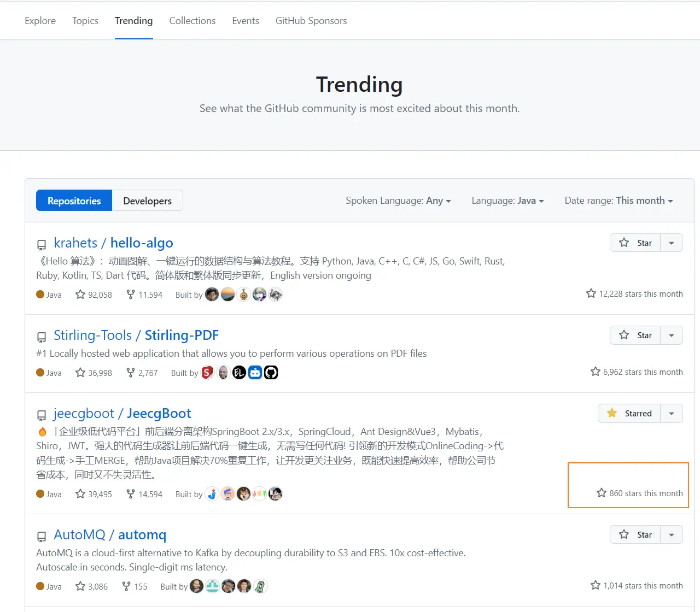The width and height of the screenshot is (700, 612).
Task: Unstar the JeecgBoot repository via Starred button
Action: (x=629, y=413)
